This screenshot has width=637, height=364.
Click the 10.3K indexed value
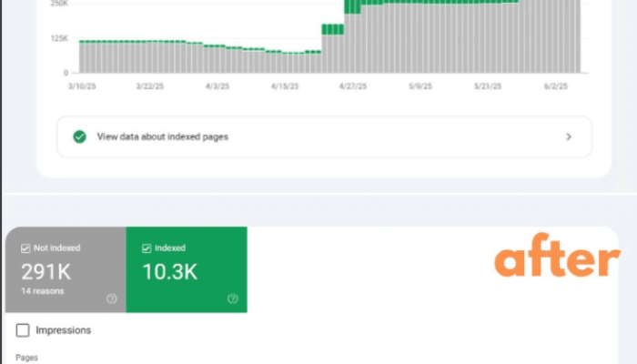pyautogui.click(x=170, y=272)
